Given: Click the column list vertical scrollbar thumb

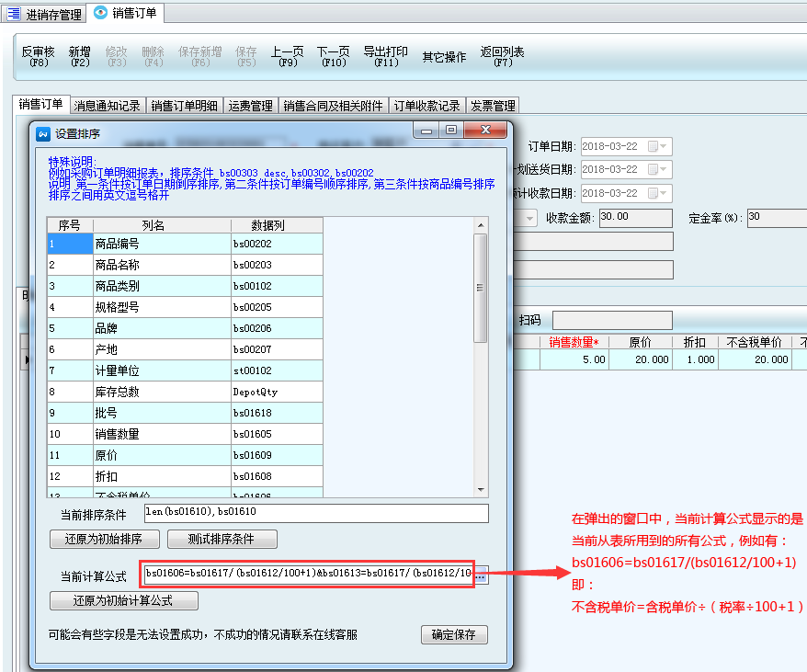Looking at the screenshot, I should [x=480, y=287].
